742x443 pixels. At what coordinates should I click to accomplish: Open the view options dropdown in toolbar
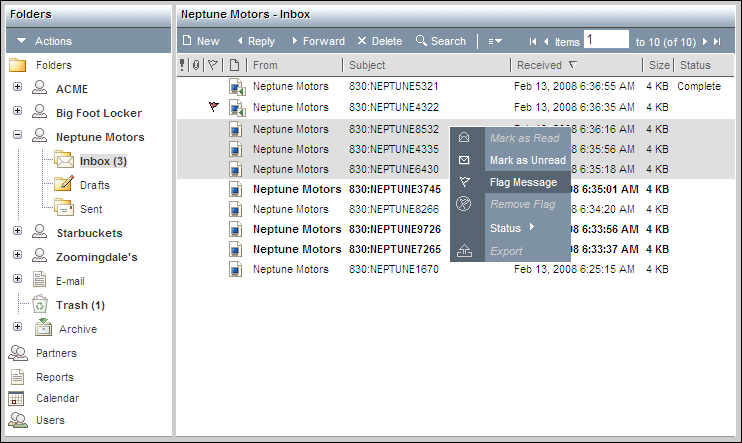(x=495, y=41)
